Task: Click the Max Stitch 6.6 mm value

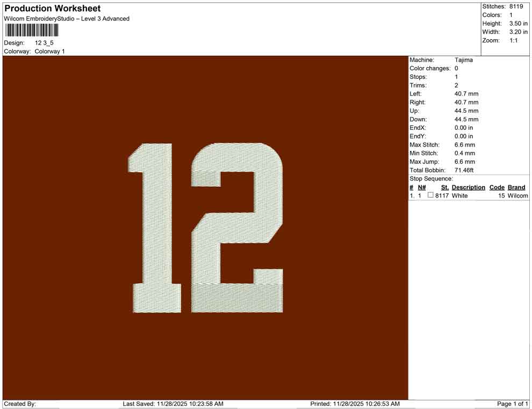Action: tap(466, 144)
